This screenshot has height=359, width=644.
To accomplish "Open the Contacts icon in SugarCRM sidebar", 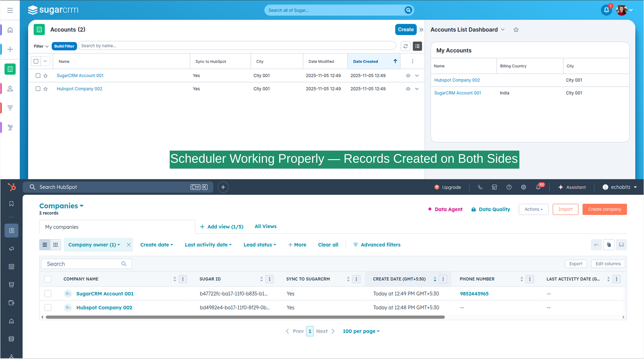I will 10,88.
